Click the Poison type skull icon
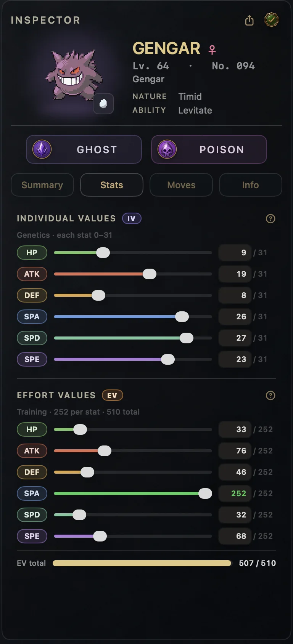 [x=167, y=149]
